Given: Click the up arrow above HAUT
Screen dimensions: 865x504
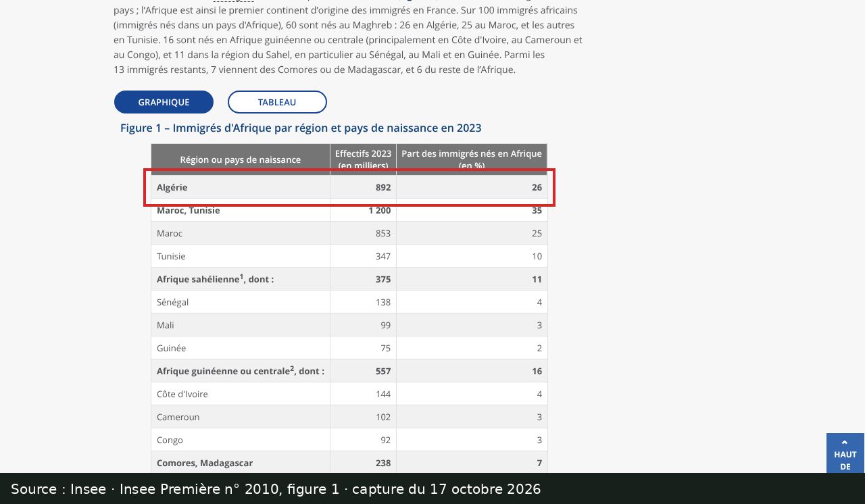Looking at the screenshot, I should point(845,443).
